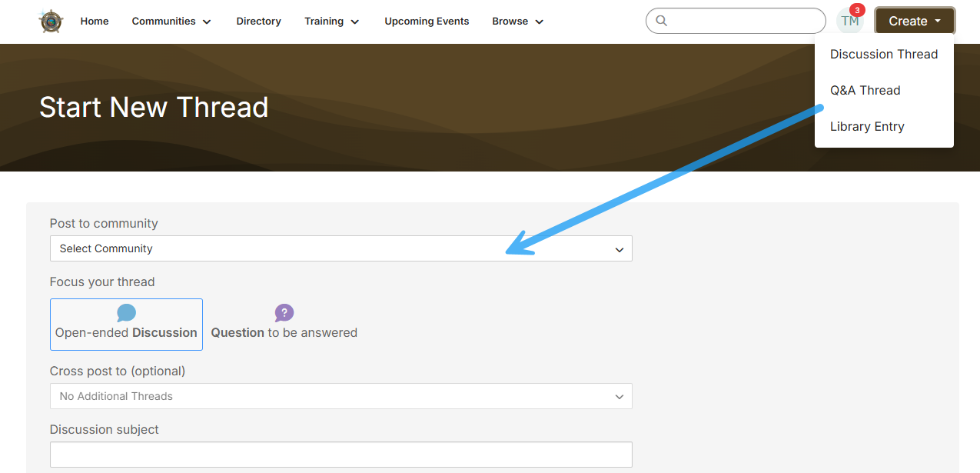Select Discussion Thread from the Create menu

point(884,54)
